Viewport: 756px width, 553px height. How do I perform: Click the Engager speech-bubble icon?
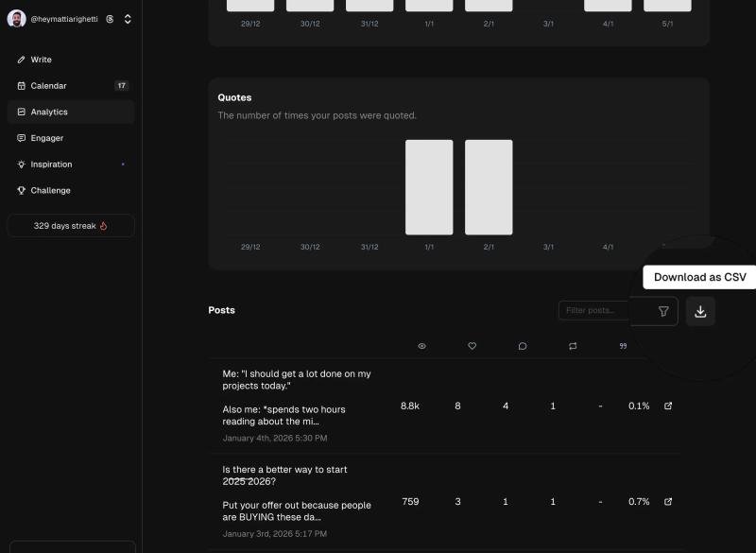22,138
